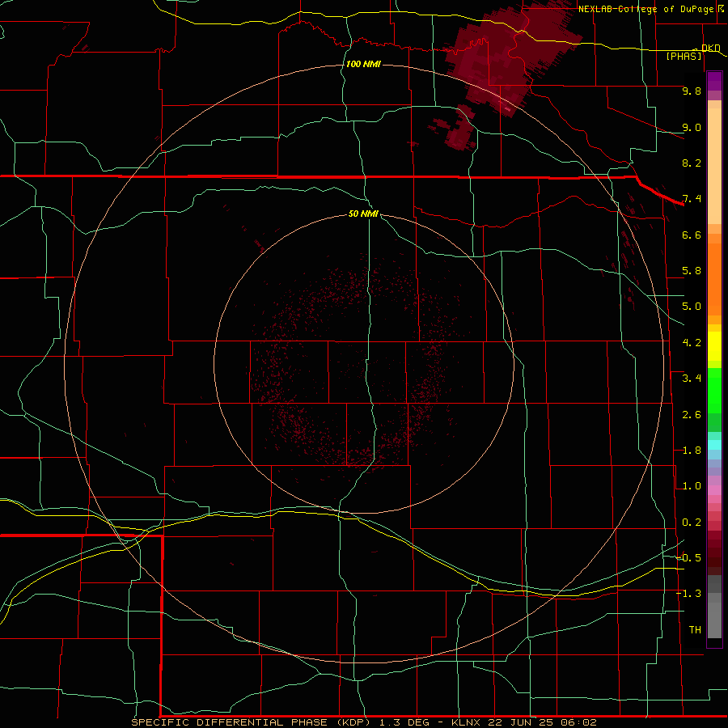Click the 5.8 value on the color scale
The image size is (728, 728).
pos(692,271)
